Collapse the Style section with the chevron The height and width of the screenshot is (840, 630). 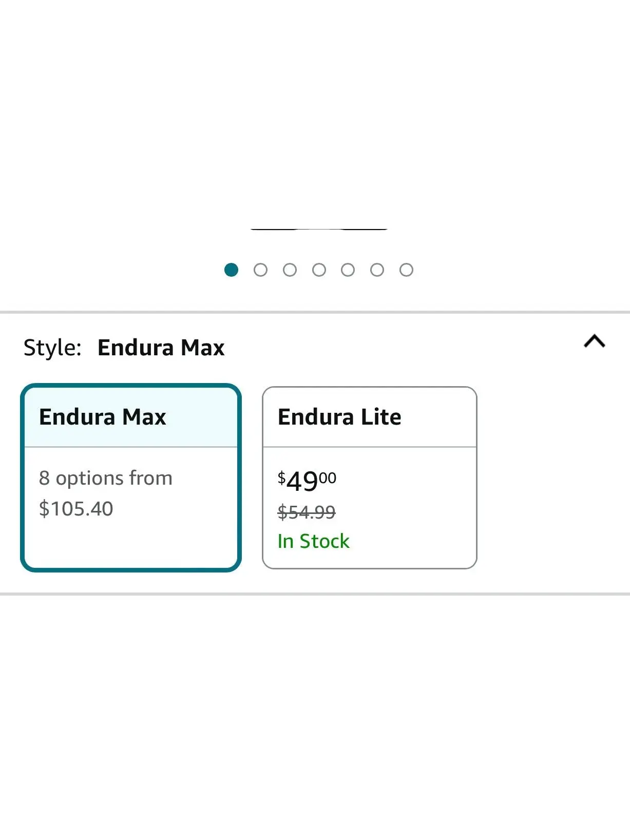click(595, 341)
